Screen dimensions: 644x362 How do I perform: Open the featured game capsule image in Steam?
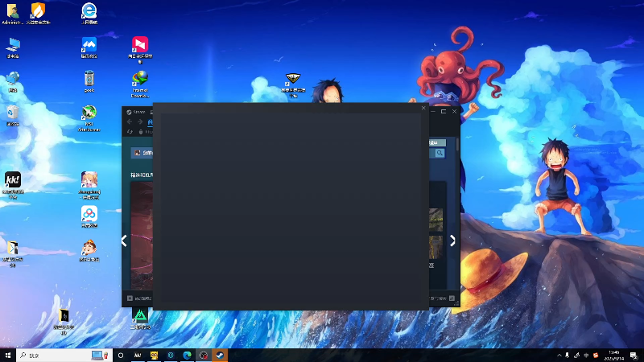pyautogui.click(x=142, y=235)
